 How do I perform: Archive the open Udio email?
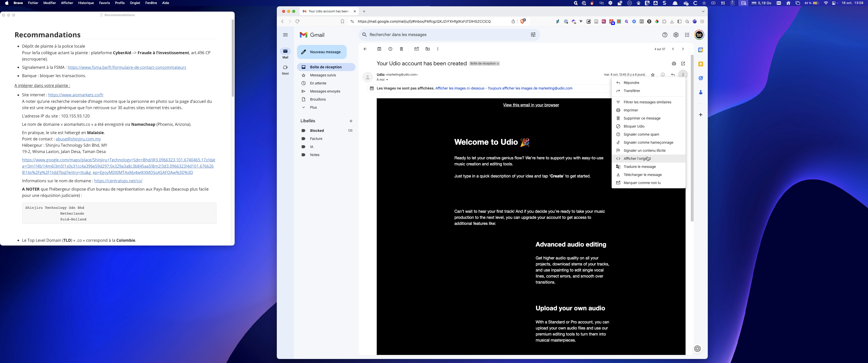[x=379, y=49]
